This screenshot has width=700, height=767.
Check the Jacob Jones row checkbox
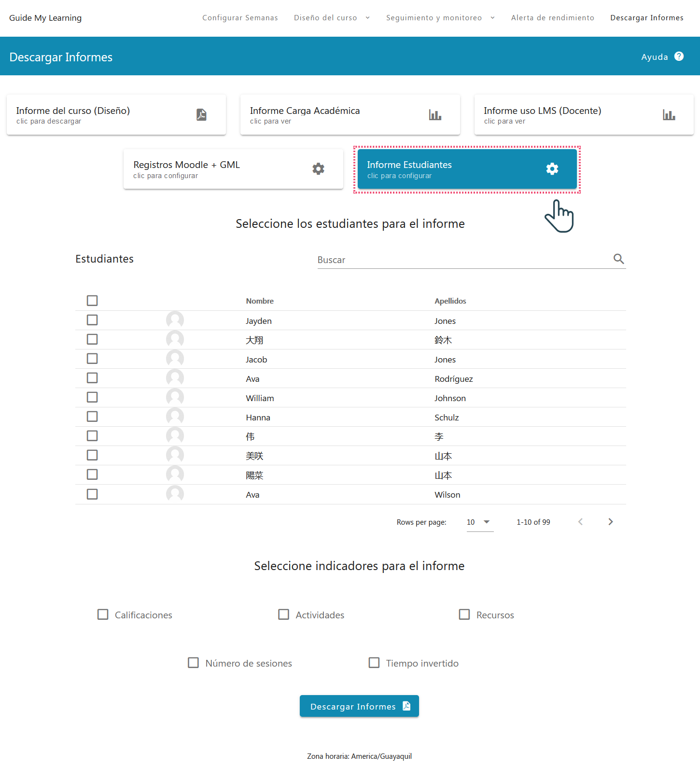(x=92, y=359)
